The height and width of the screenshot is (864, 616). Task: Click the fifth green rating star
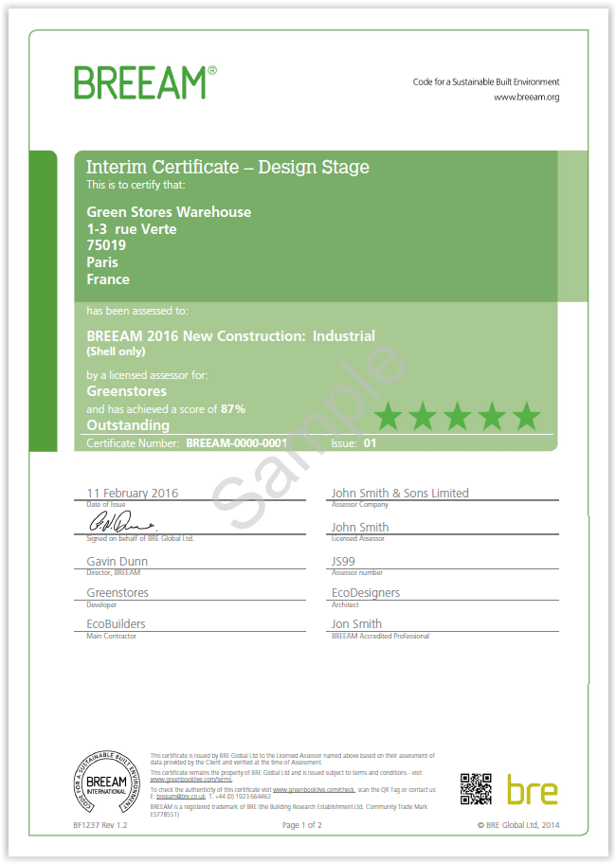(x=526, y=416)
